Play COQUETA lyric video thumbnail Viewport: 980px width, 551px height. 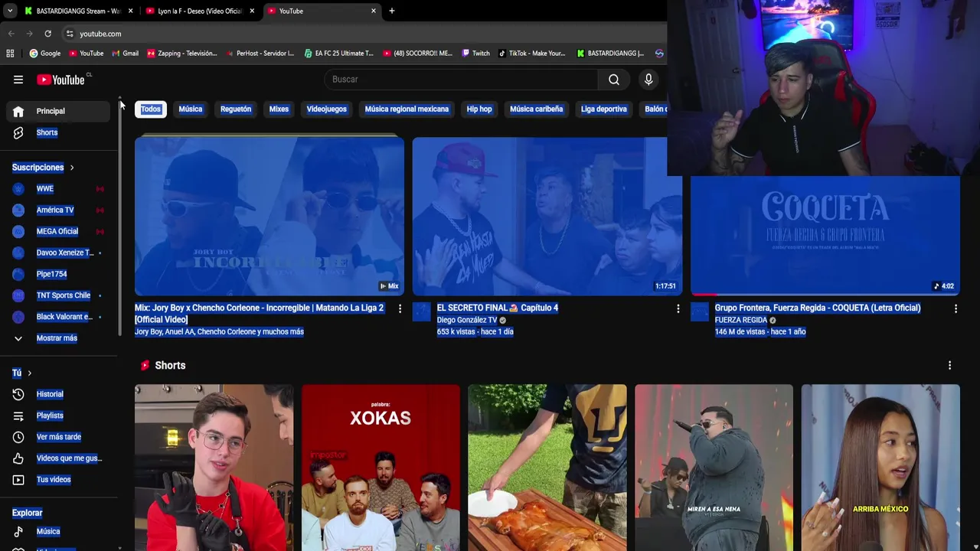tap(825, 236)
